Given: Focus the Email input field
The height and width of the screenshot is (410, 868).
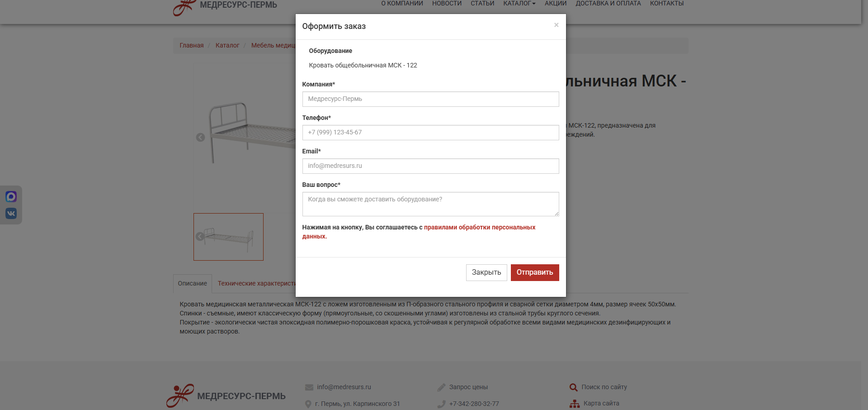Looking at the screenshot, I should point(430,166).
